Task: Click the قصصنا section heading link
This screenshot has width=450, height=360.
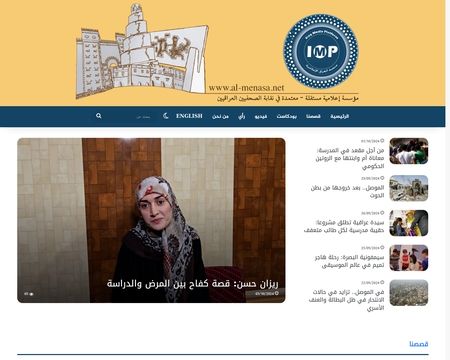Action: [419, 344]
